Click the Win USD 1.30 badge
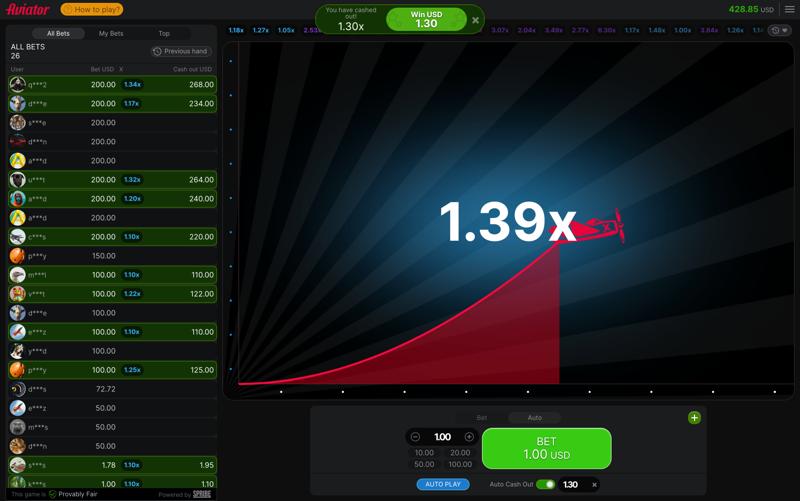800x501 pixels. tap(427, 19)
